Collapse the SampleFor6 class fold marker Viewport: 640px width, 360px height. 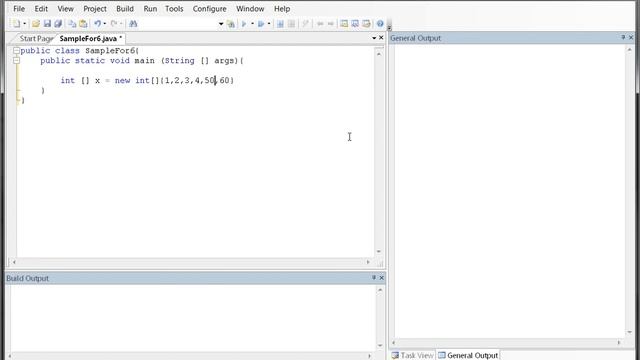pos(16,51)
